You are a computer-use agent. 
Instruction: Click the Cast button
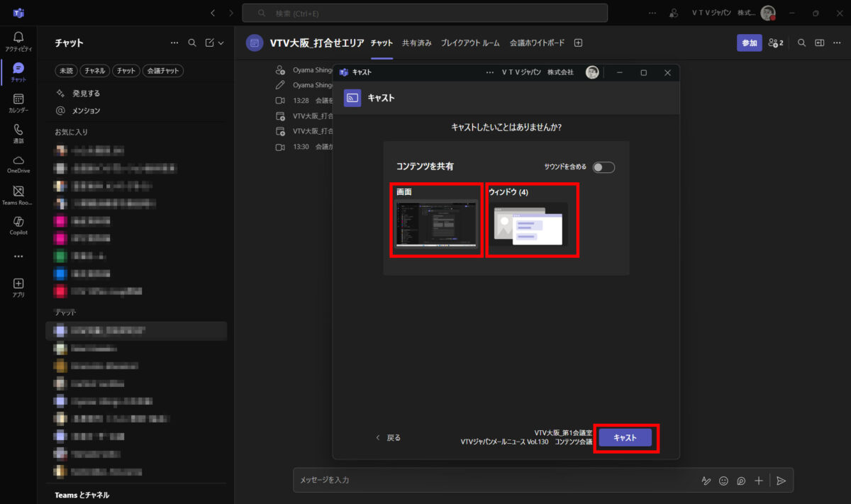[625, 438]
